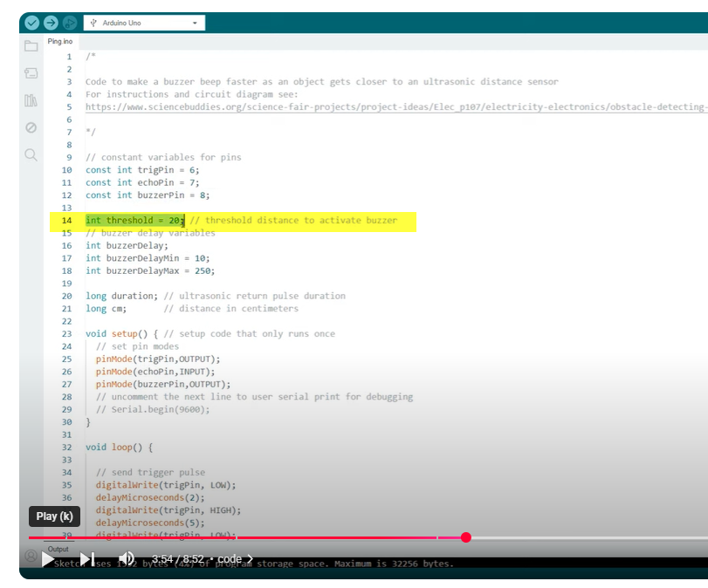Select the Ping.ino tab
Screen dimensions: 708x588
[x=60, y=41]
